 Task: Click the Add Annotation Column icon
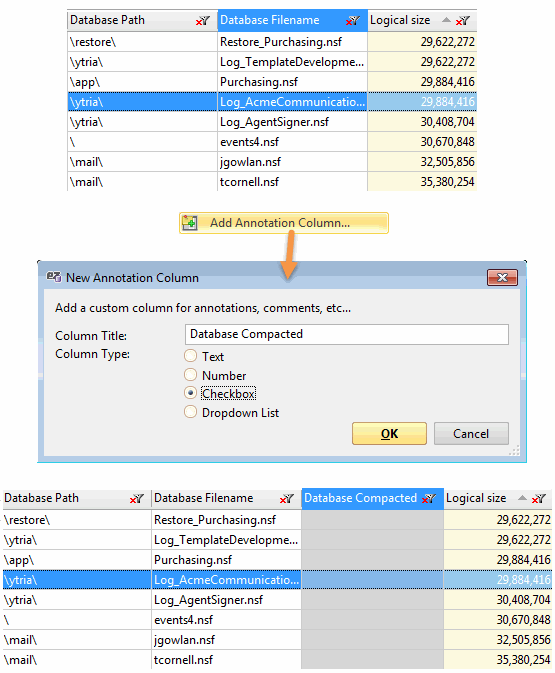[x=189, y=223]
